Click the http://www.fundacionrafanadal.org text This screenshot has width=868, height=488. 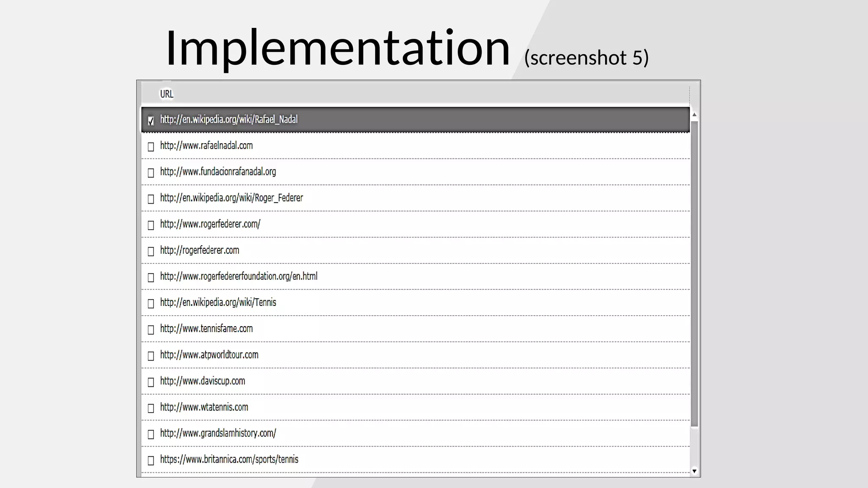pyautogui.click(x=218, y=172)
